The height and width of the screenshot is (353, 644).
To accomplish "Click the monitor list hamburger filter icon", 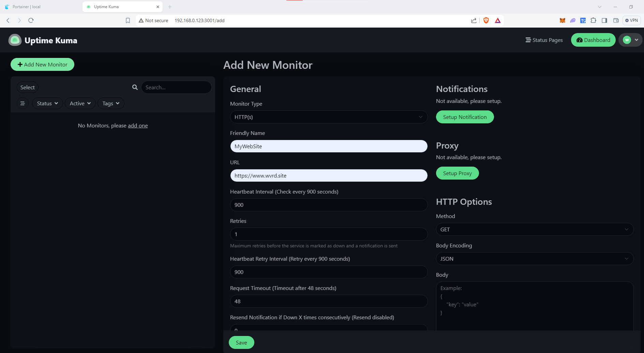I will click(23, 103).
